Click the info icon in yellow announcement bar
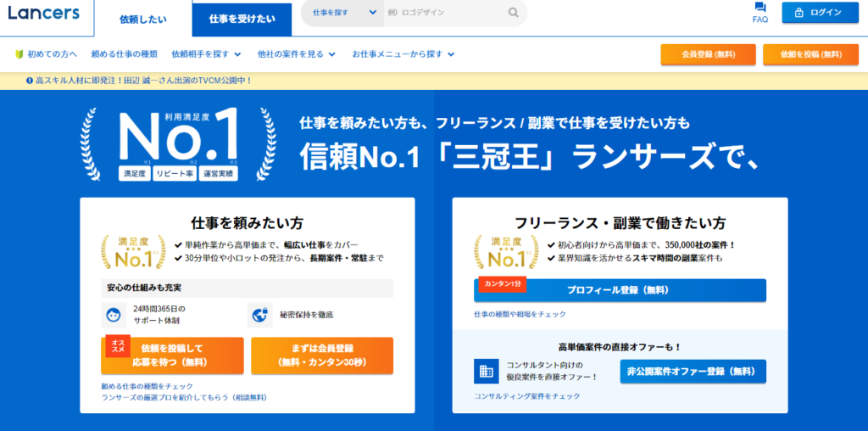The width and height of the screenshot is (868, 431). click(30, 81)
